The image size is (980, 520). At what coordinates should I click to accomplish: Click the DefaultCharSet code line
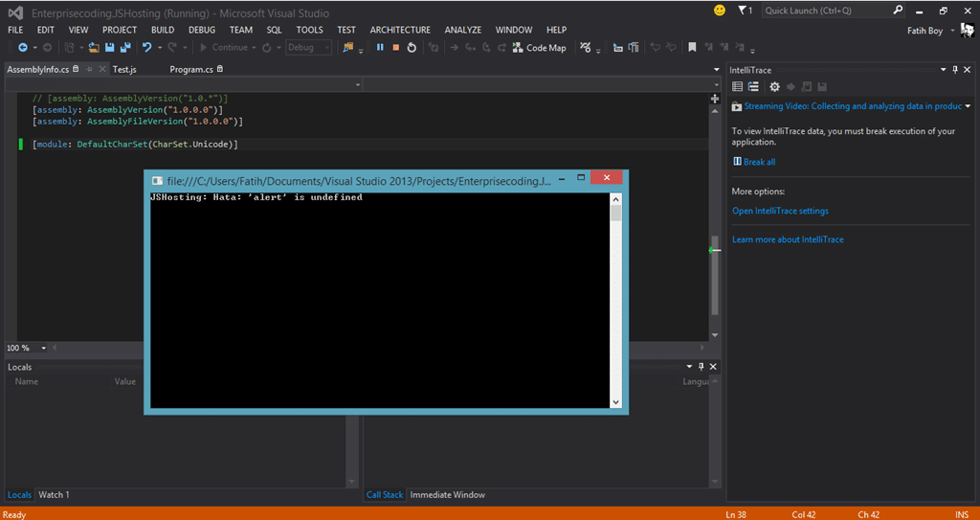tap(135, 145)
